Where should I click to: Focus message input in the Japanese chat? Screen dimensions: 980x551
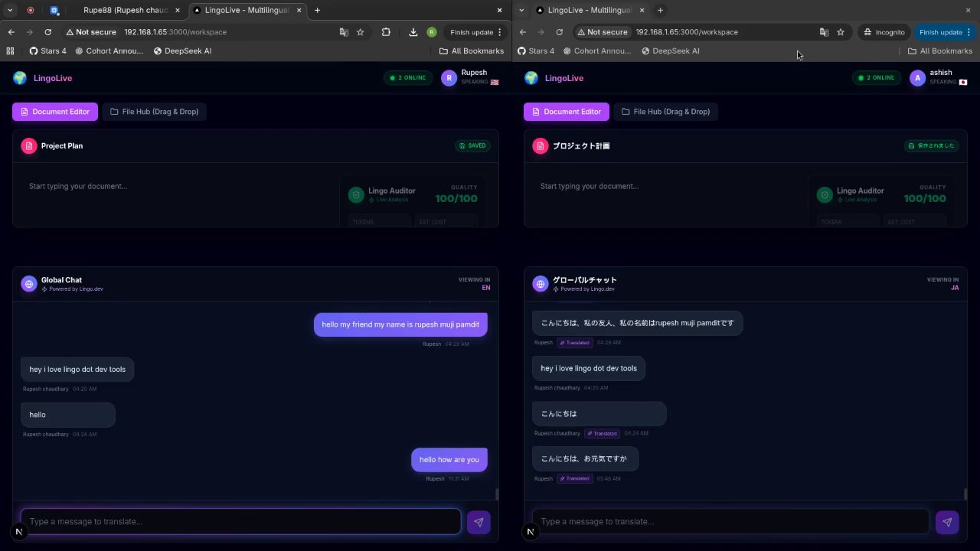(731, 521)
